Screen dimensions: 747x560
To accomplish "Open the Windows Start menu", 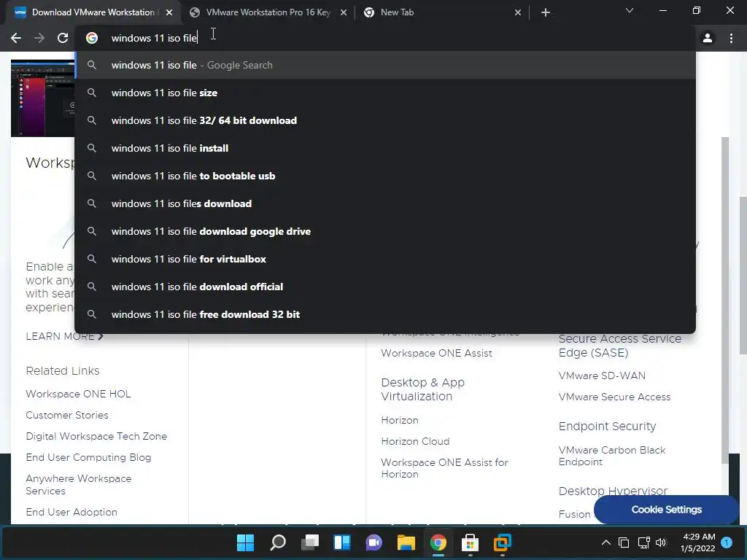I will coord(245,542).
